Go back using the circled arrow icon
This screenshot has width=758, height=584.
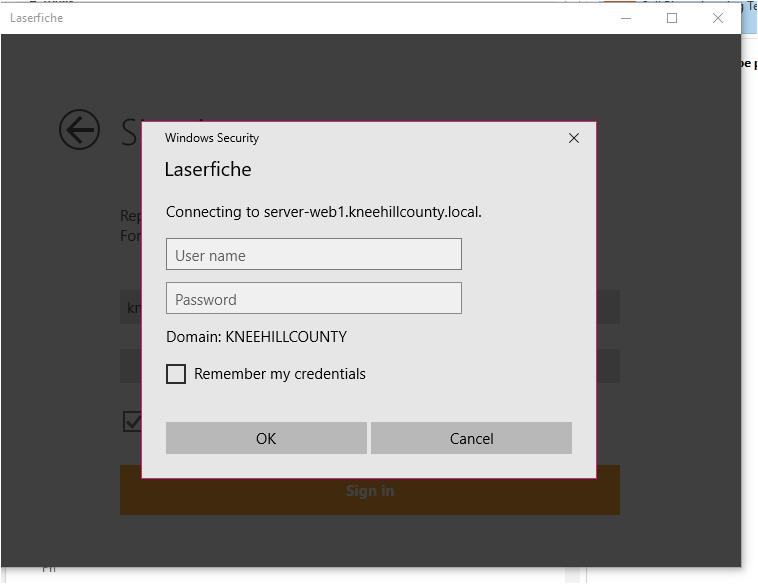click(79, 130)
